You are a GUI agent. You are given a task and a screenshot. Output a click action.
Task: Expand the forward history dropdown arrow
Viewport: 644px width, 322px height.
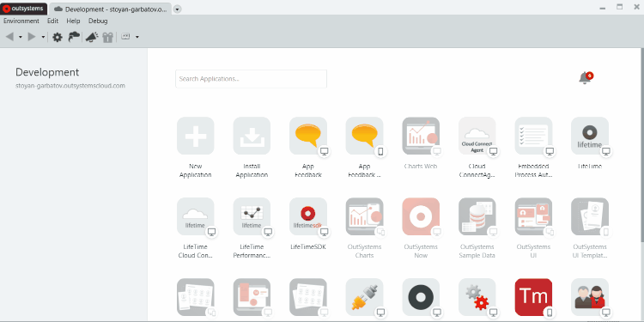pos(43,38)
